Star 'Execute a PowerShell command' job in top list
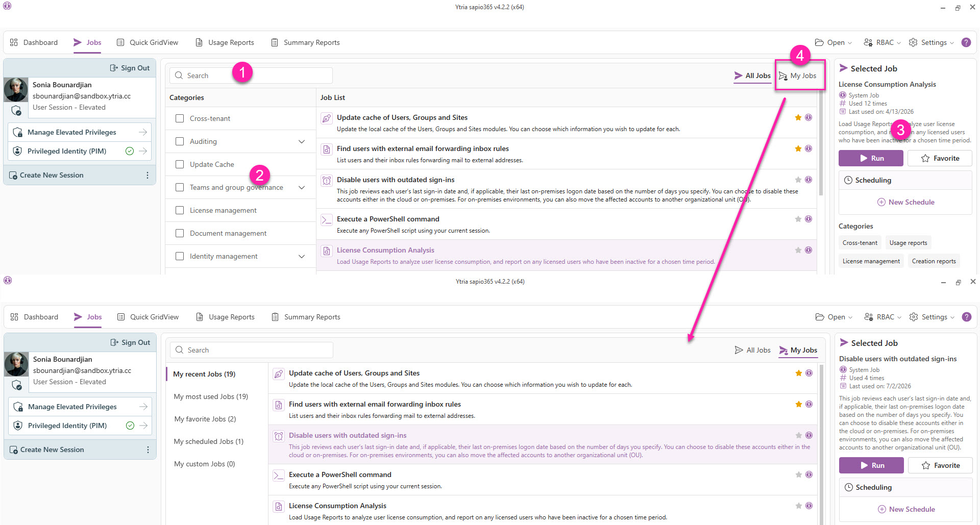Image resolution: width=980 pixels, height=525 pixels. pyautogui.click(x=798, y=219)
